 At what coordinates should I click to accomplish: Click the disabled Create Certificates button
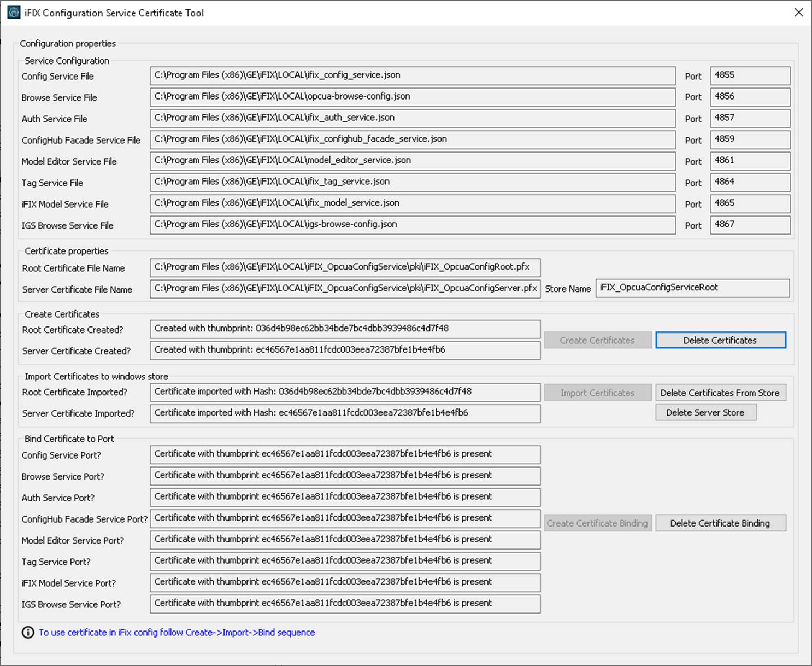click(598, 340)
